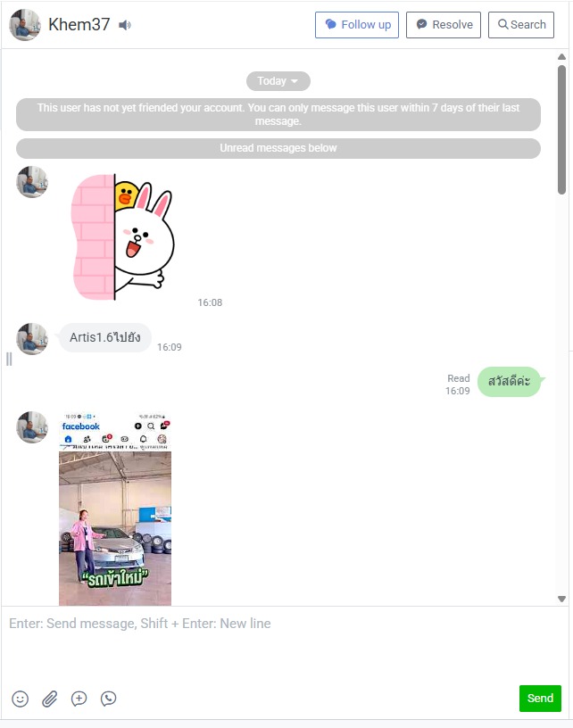573x728 pixels.
Task: Open saved replies message-plus icon
Action: coord(79,699)
